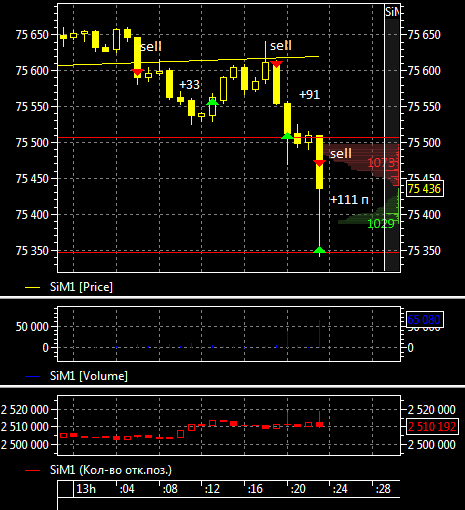Select the lower red horizontal level near 75 350
The width and height of the screenshot is (465, 510).
pos(228,252)
